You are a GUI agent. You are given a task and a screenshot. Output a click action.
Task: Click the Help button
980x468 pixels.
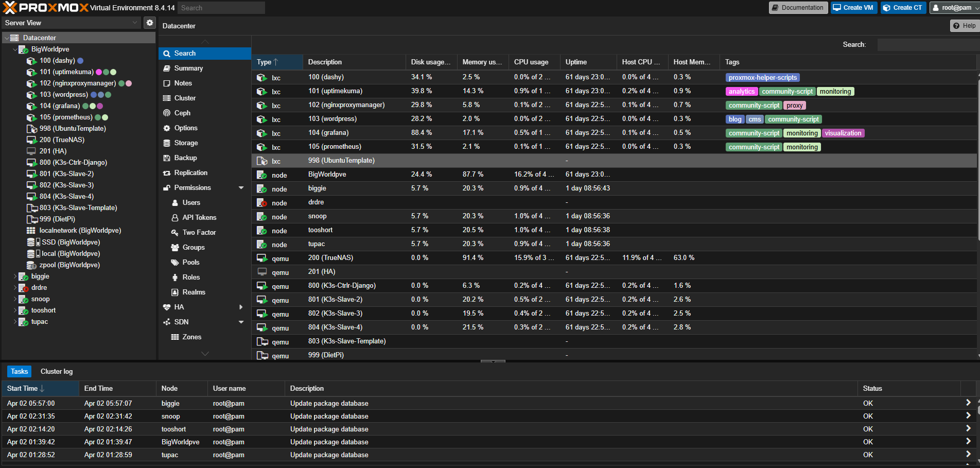tap(965, 26)
